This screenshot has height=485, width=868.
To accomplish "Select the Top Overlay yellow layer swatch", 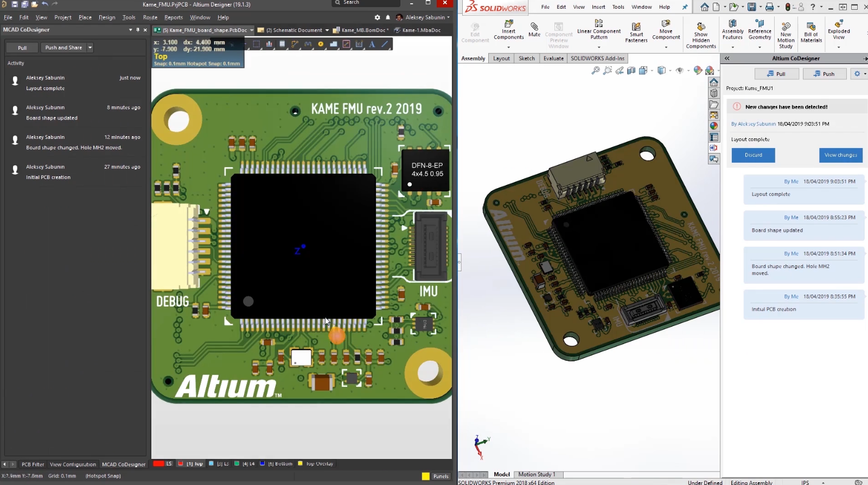I will 300,463.
